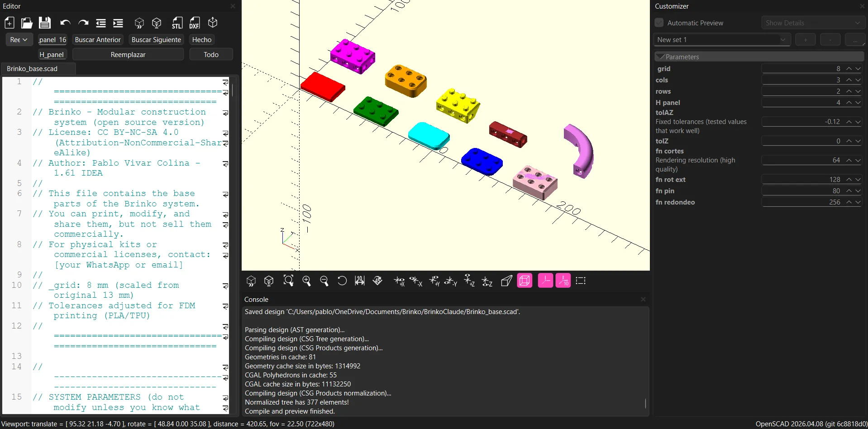Open the New set 1 preset dropdown
This screenshot has height=429, width=868.
point(722,40)
